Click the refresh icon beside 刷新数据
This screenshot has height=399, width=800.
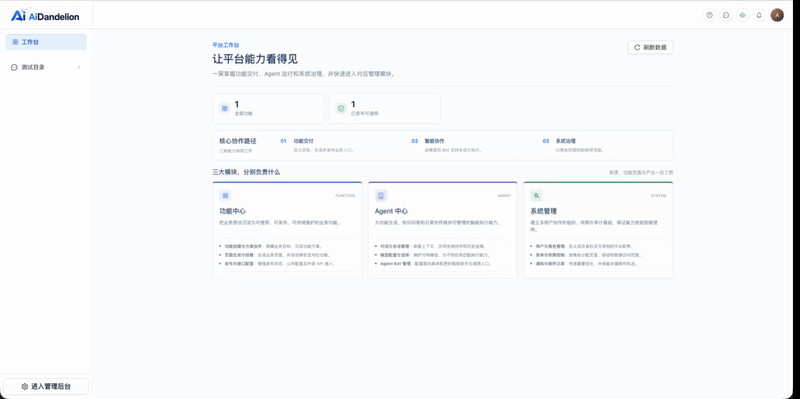[637, 47]
